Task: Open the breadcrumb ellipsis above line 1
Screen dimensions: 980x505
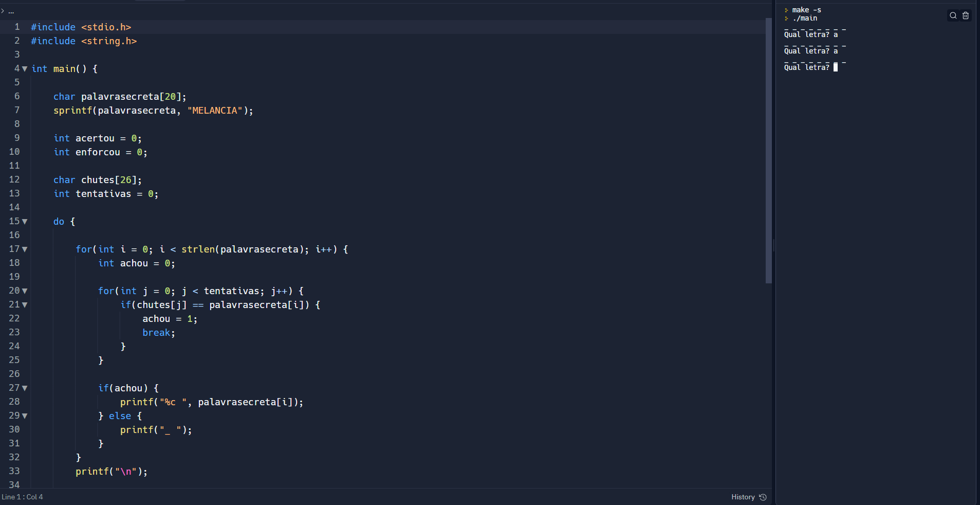Action: tap(11, 11)
